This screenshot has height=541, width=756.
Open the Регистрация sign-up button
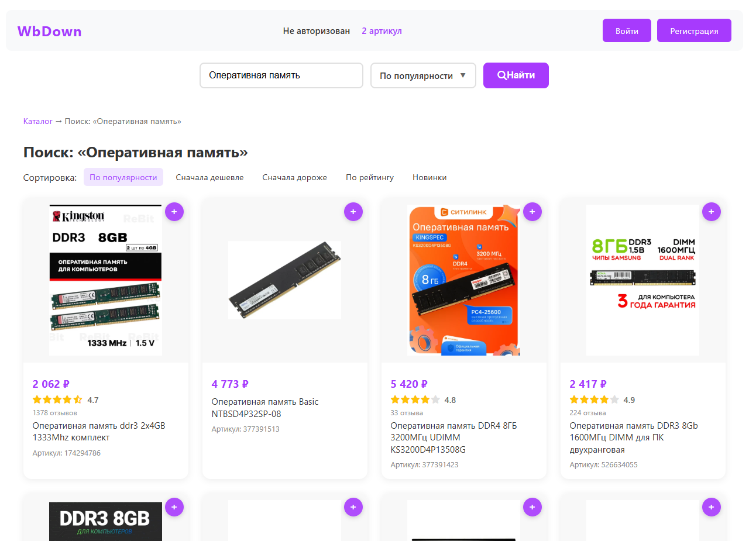pyautogui.click(x=694, y=30)
